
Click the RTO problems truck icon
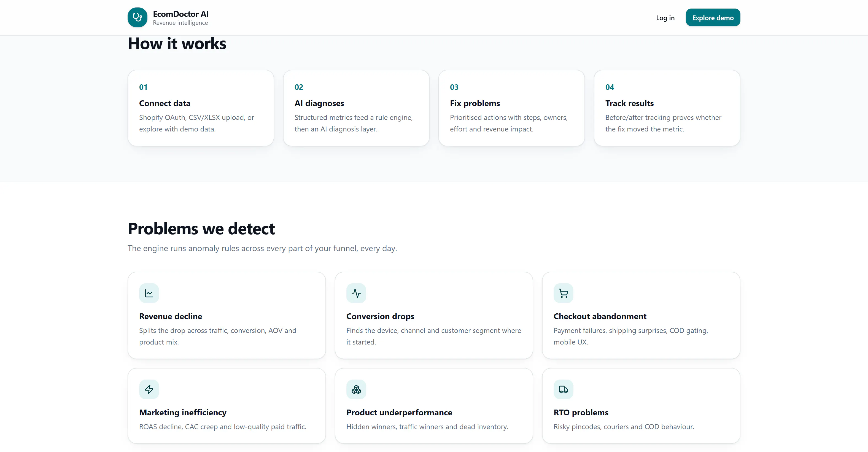[x=564, y=389]
